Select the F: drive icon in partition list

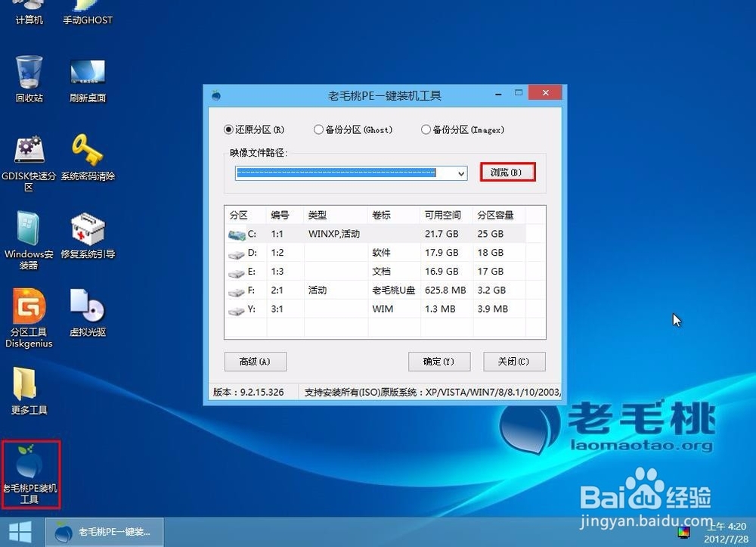click(x=236, y=291)
